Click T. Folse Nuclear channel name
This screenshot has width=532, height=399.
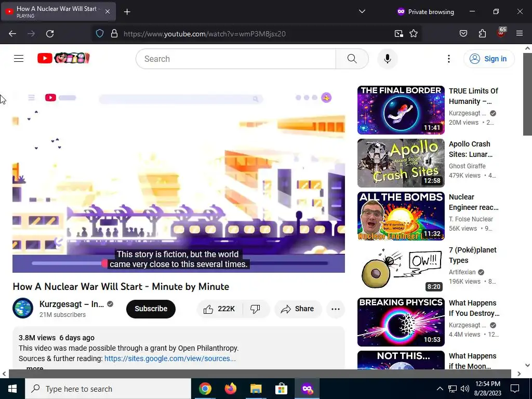click(x=471, y=219)
